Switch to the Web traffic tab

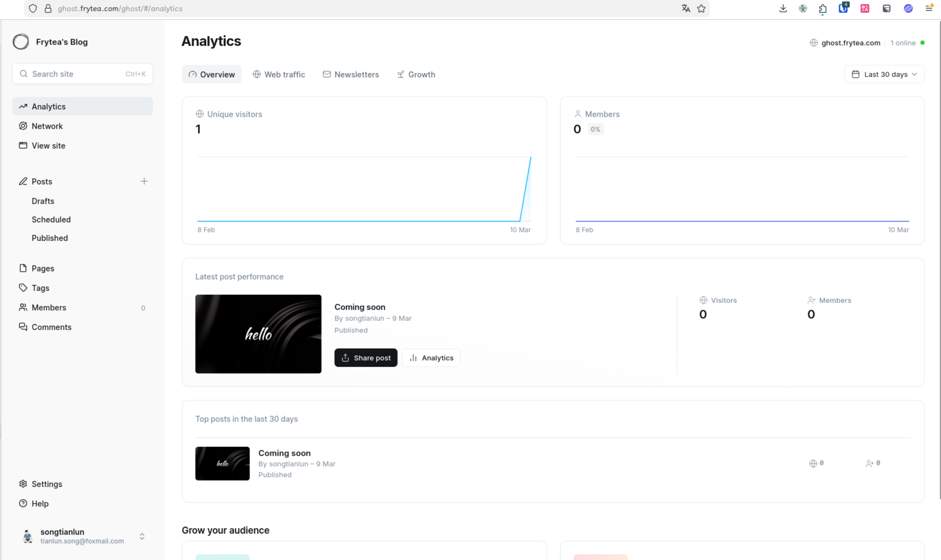coord(279,74)
